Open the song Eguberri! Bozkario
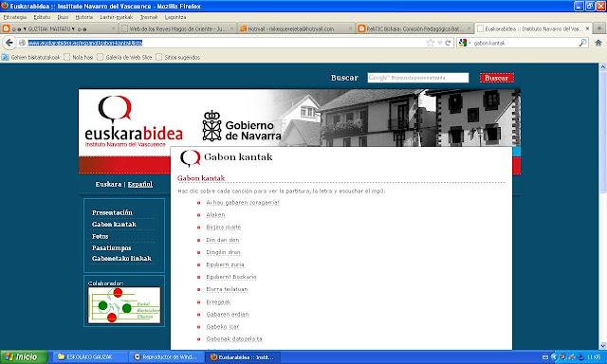Screen dimensions: 607x364 point(231,277)
